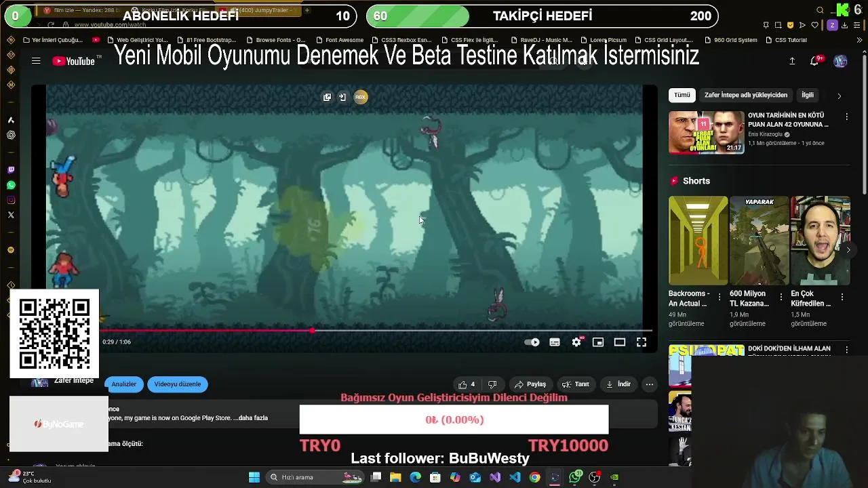Click the Paylaş share button
868x488 pixels.
530,384
